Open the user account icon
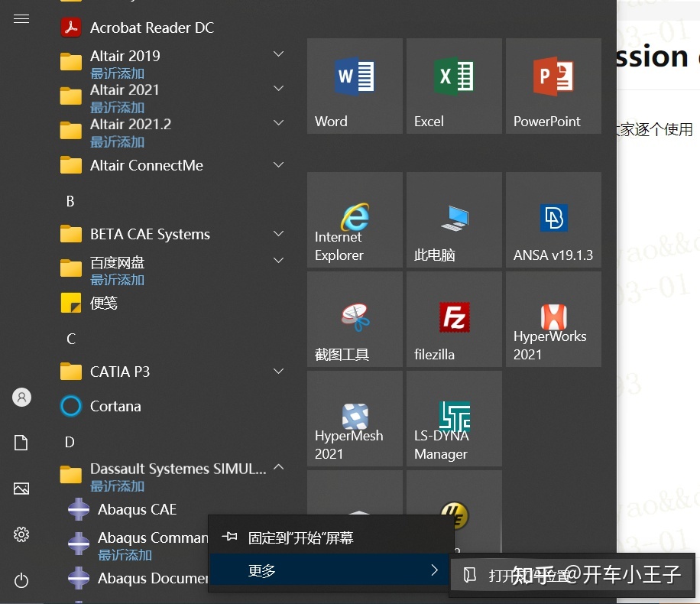 pos(21,397)
